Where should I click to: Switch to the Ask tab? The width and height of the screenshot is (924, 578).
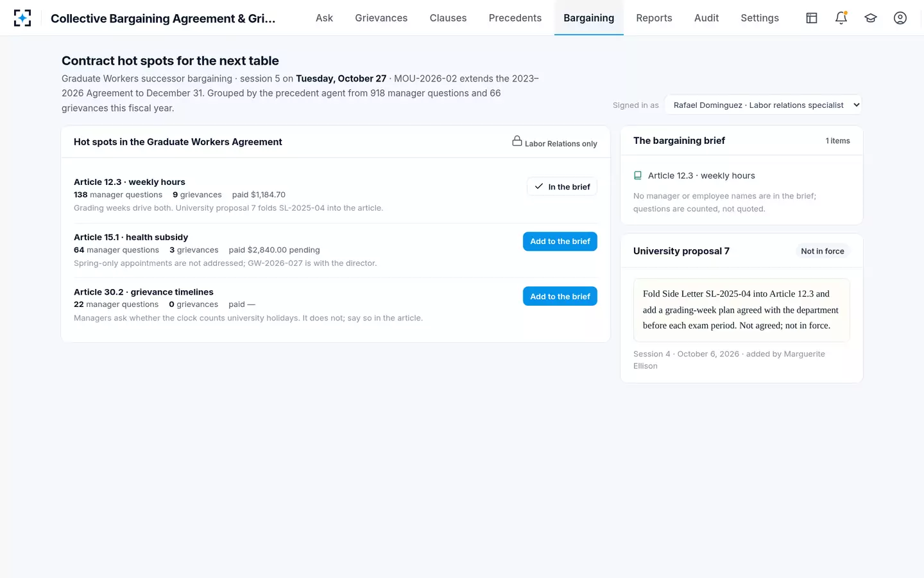coord(324,18)
